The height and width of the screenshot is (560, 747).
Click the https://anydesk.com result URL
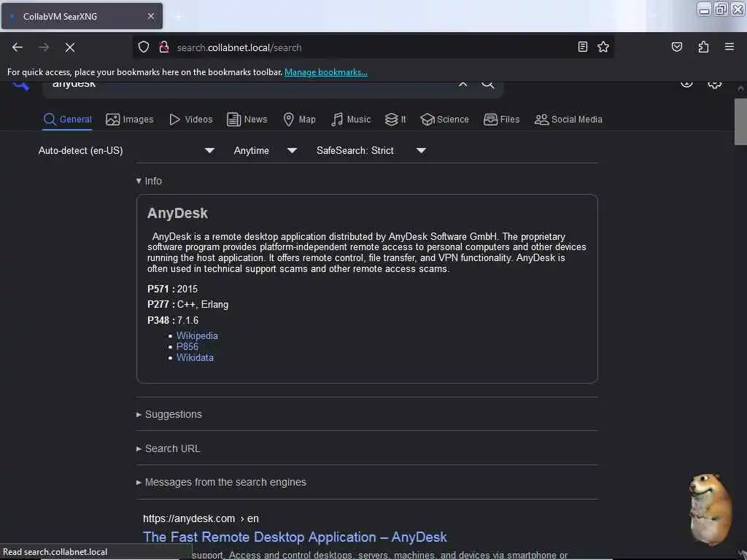(x=201, y=518)
